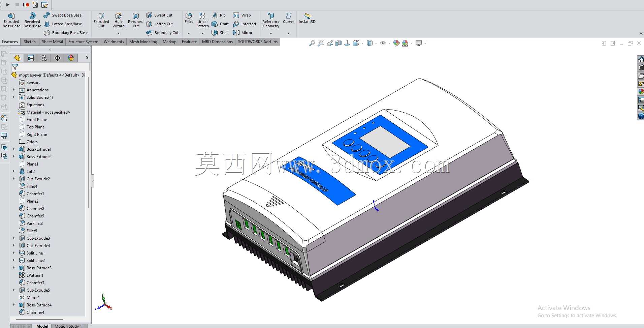This screenshot has width=644, height=328.
Task: Expand the Reference Geometry dropdown arrow
Action: coord(271,33)
